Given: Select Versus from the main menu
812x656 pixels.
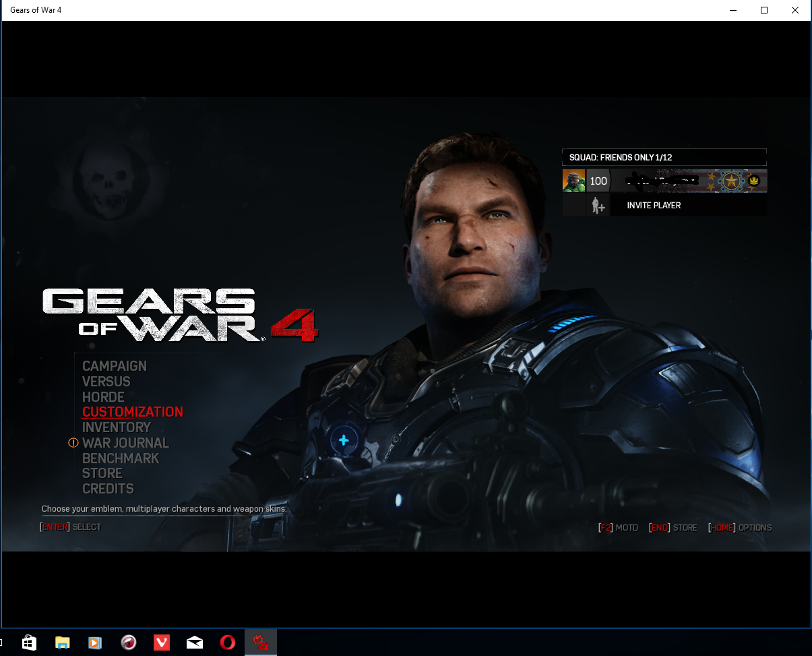Looking at the screenshot, I should point(106,381).
